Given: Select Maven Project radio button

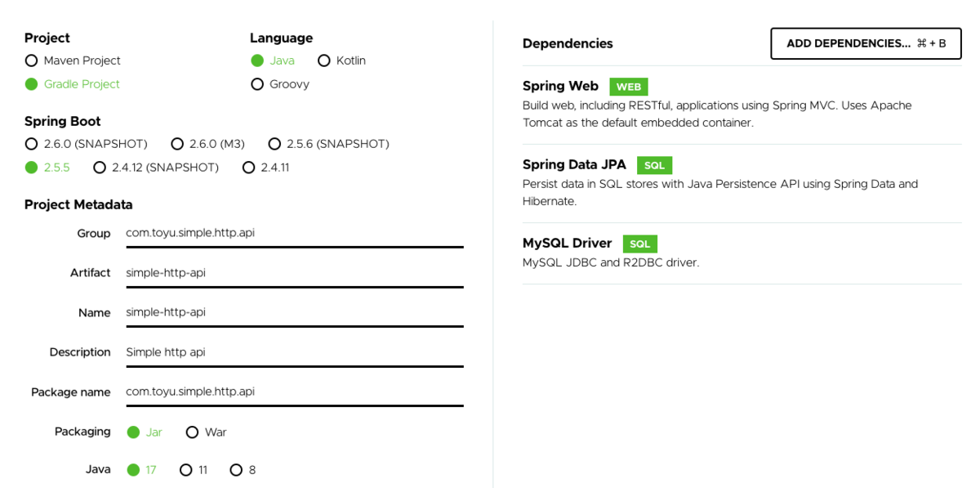Looking at the screenshot, I should pyautogui.click(x=32, y=60).
